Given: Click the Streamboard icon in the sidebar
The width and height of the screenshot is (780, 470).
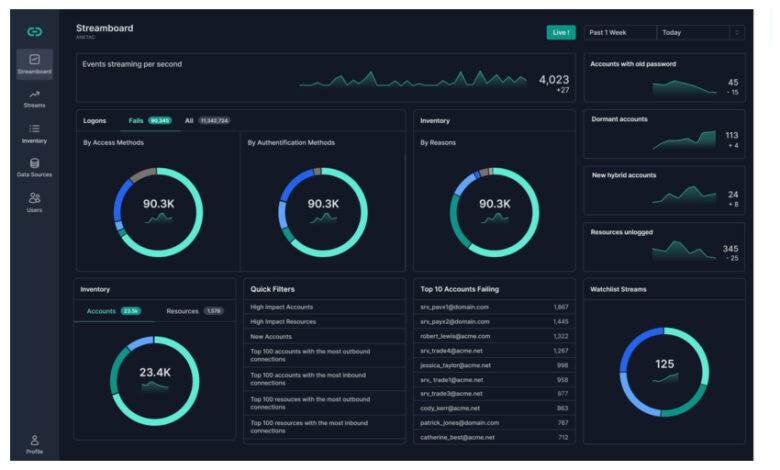Looking at the screenshot, I should point(34,60).
